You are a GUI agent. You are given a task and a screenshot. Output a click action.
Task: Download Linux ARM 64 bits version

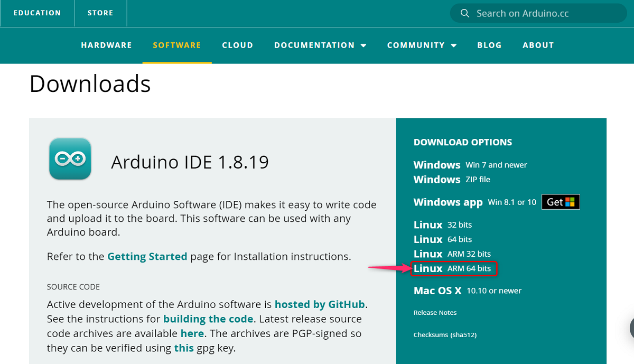pos(452,268)
